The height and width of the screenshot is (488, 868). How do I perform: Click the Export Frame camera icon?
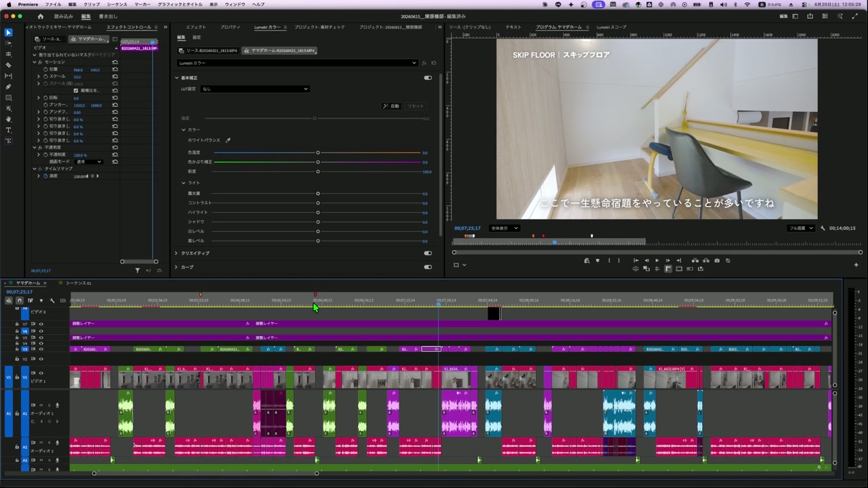(717, 260)
